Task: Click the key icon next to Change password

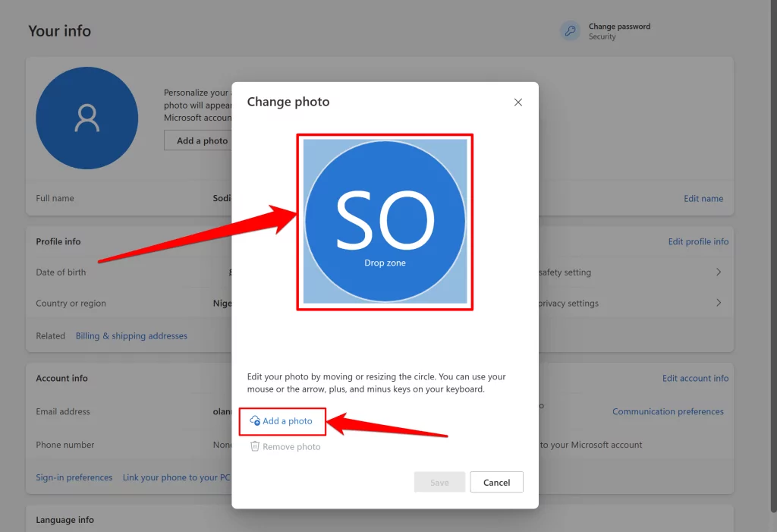Action: (x=570, y=31)
